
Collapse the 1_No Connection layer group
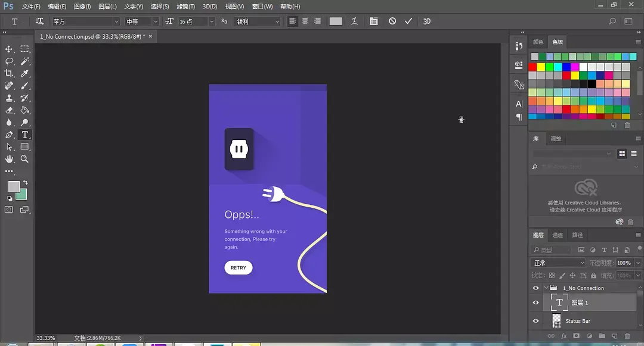546,288
